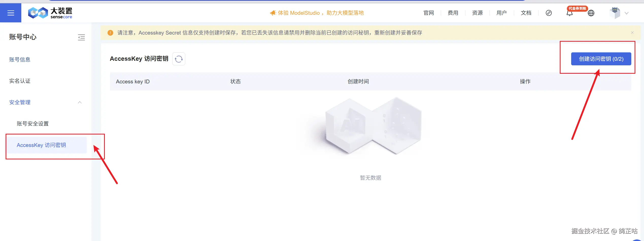Click the 代金券到账 badge
Viewport: 644px width, 241px height.
point(577,8)
